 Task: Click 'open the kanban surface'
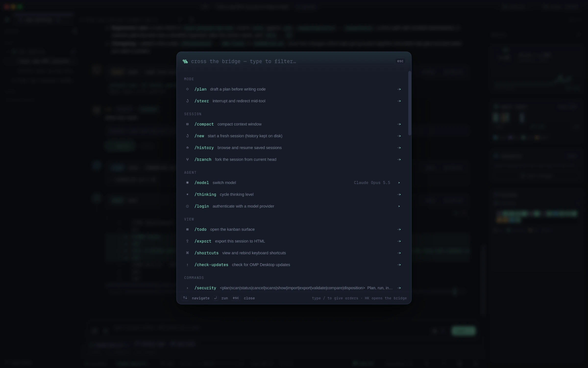click(232, 229)
